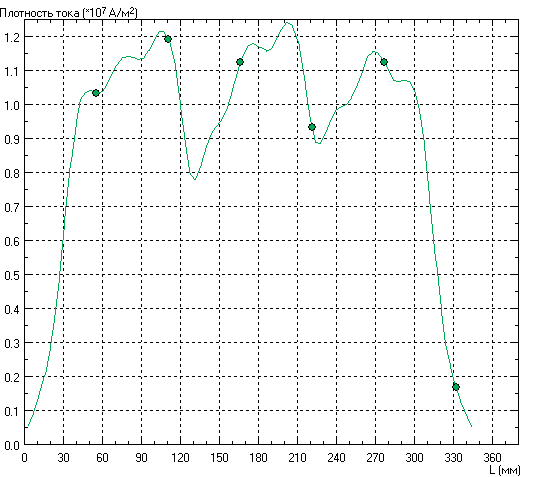Click the y-axis value 0.1
This screenshot has height=477, width=542.
point(12,412)
